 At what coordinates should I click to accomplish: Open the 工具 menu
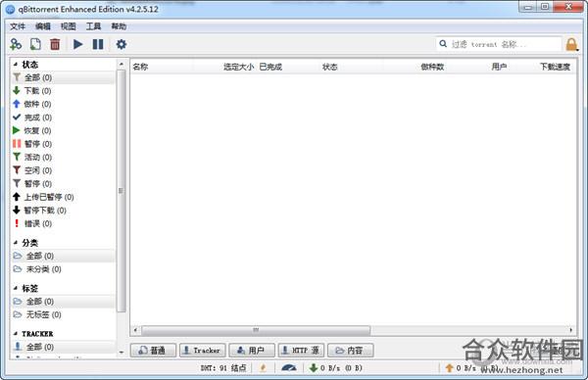tap(93, 26)
